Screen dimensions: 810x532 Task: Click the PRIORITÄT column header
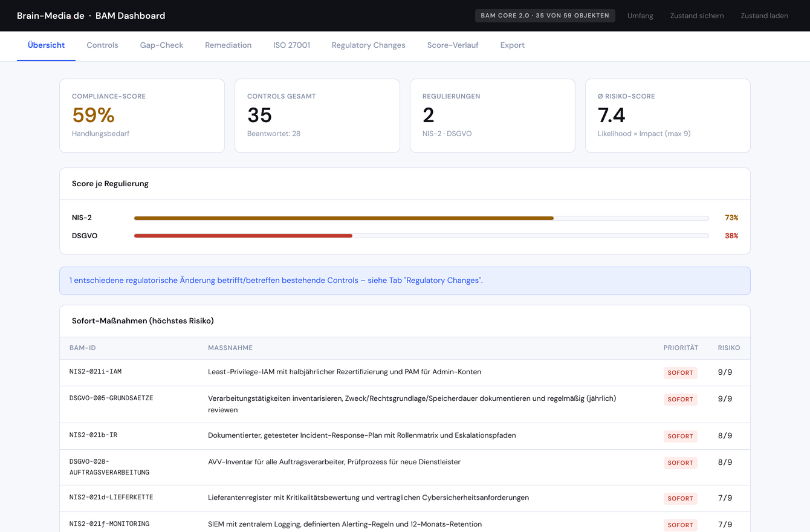tap(681, 348)
